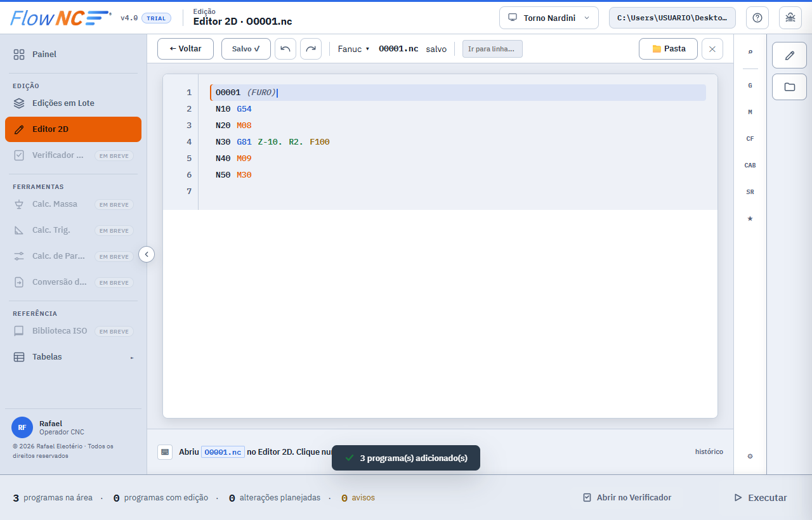
Task: Open Biblioteca ISO reference
Action: tap(73, 331)
